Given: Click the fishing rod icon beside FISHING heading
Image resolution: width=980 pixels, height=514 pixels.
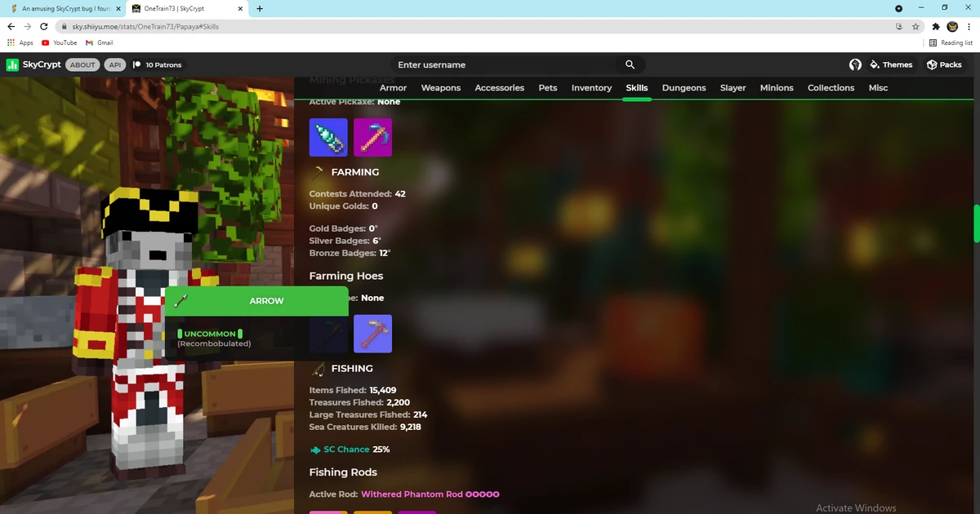Looking at the screenshot, I should click(x=318, y=368).
